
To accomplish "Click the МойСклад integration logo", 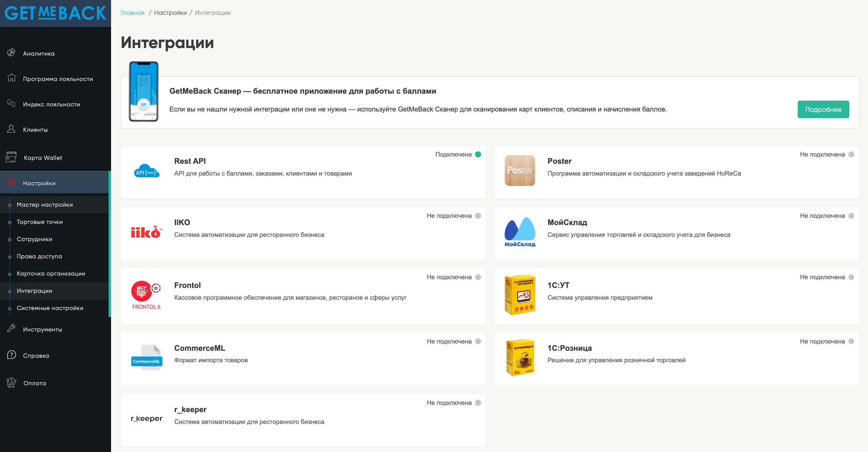I will pos(520,233).
